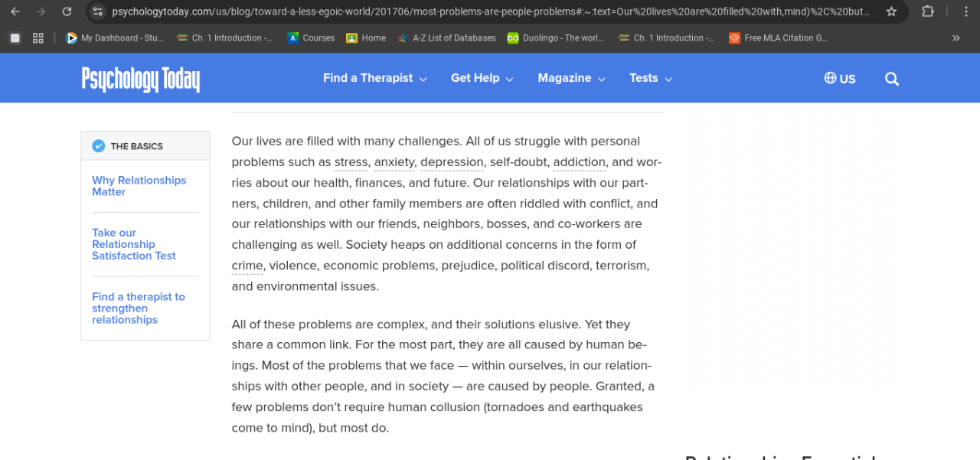980x460 pixels.
Task: Follow the underlined anxiety link
Action: pos(394,162)
